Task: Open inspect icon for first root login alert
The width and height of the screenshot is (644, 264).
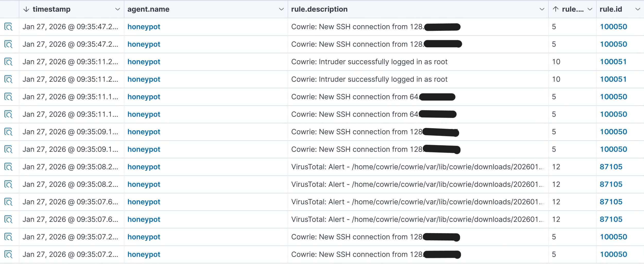Action: (x=8, y=62)
